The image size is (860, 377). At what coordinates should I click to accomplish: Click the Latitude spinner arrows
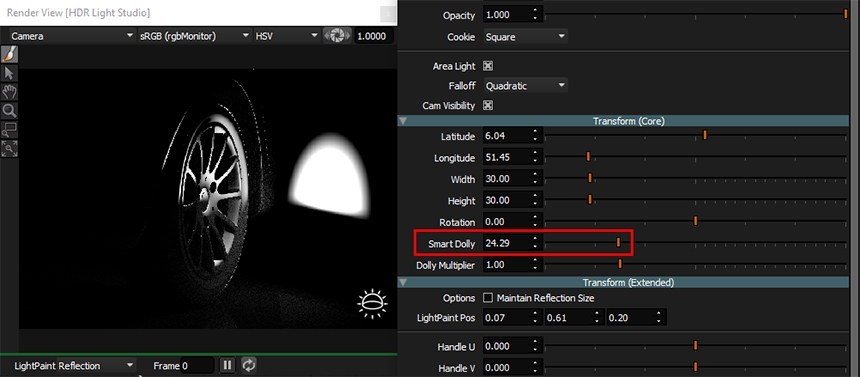536,136
